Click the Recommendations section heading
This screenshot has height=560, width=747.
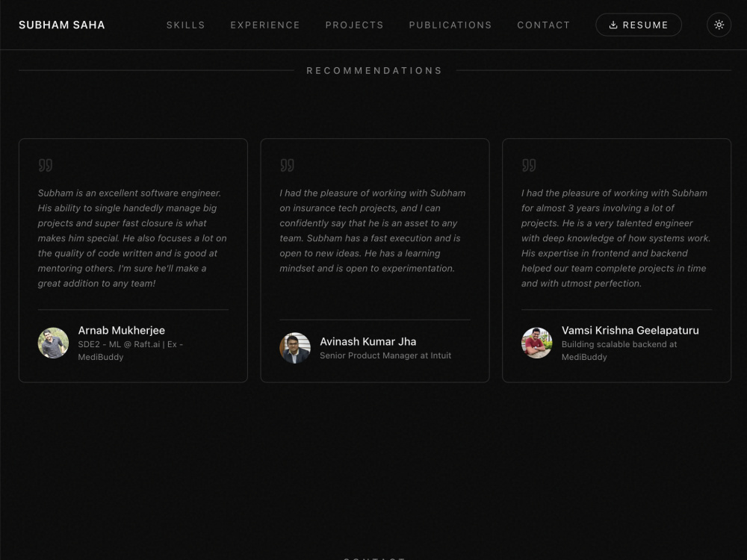coord(374,71)
